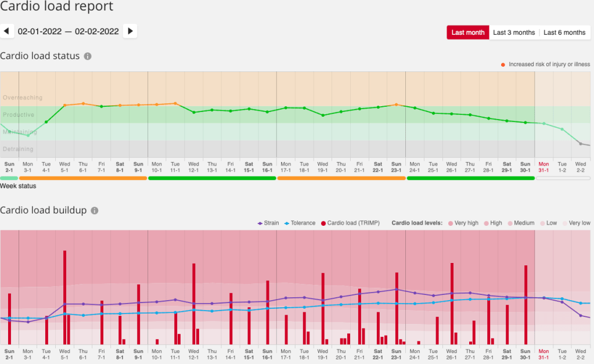Click the orange week status bar for 3-1 to 9-1
This screenshot has height=364, width=594.
point(83,178)
